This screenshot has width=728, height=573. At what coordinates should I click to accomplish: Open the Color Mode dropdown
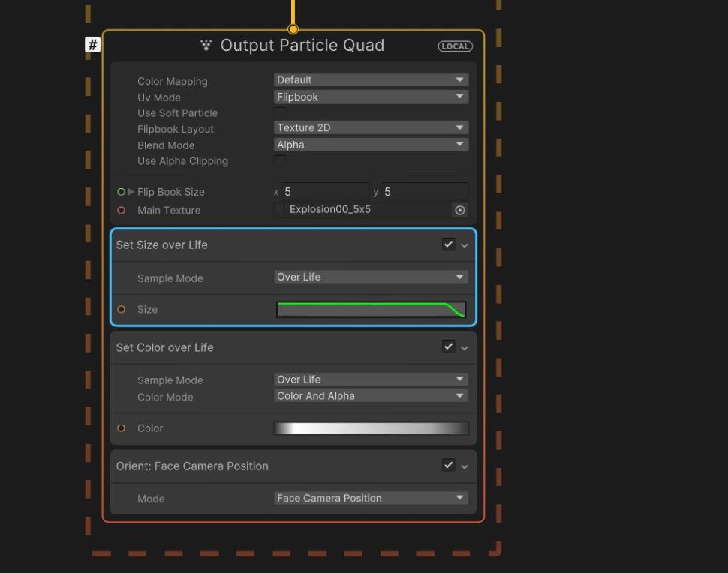click(371, 396)
